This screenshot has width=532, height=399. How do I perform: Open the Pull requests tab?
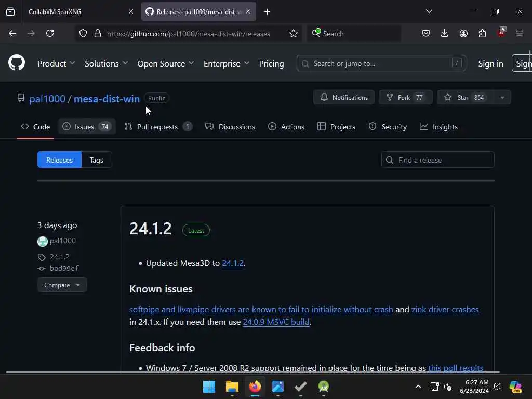click(x=158, y=127)
